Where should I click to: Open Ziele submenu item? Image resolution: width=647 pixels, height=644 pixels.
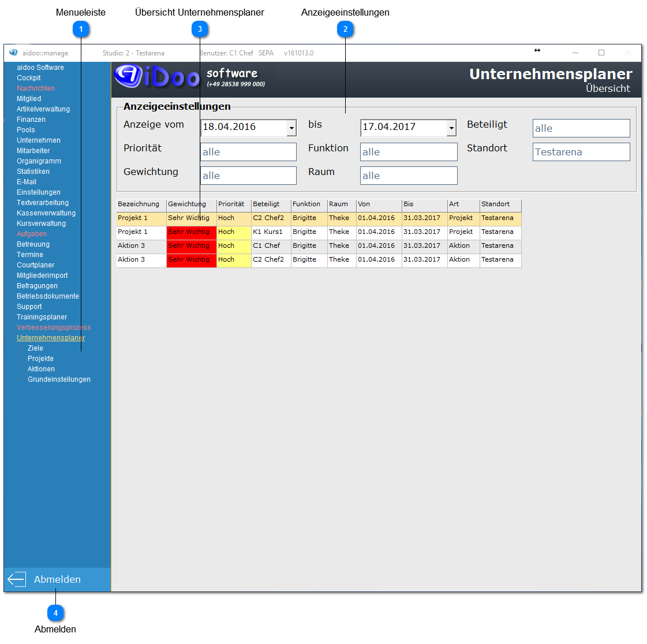pyautogui.click(x=35, y=348)
